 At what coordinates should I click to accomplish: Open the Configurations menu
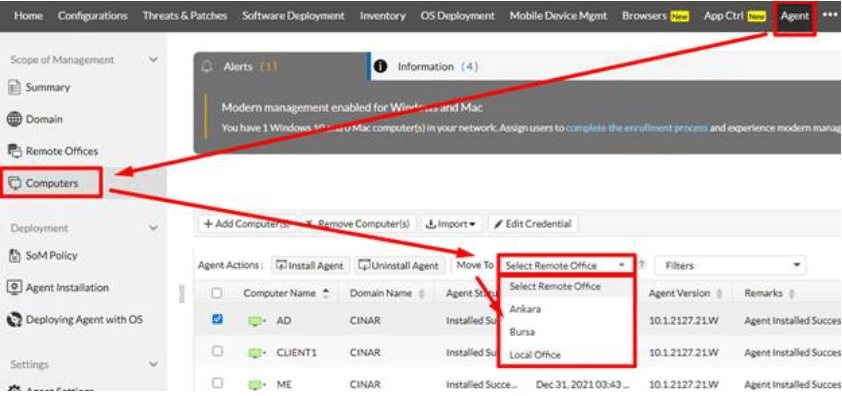click(92, 16)
